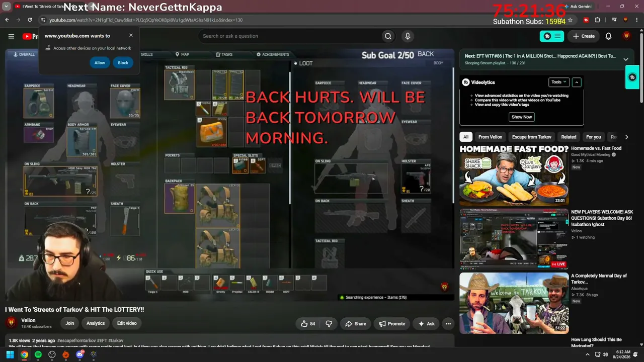Allow access to local network devices
644x362 pixels.
[x=100, y=63]
